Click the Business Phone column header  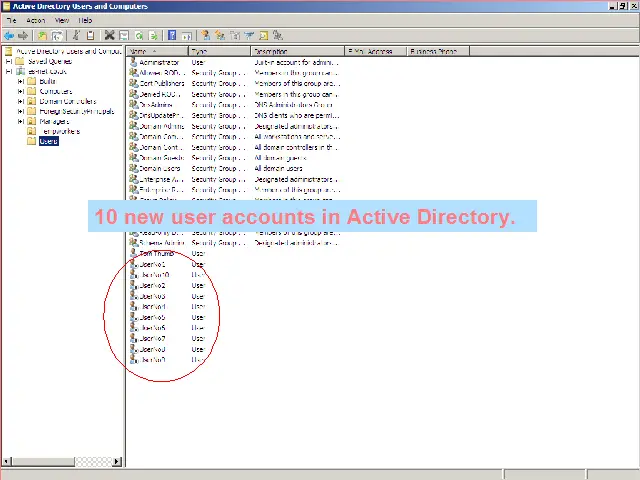[438, 51]
